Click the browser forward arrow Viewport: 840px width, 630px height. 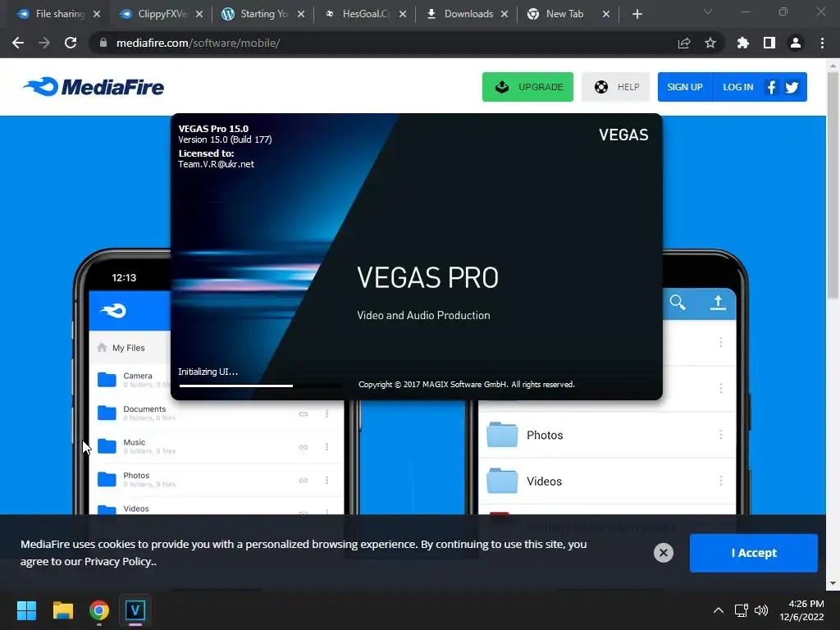coord(44,43)
